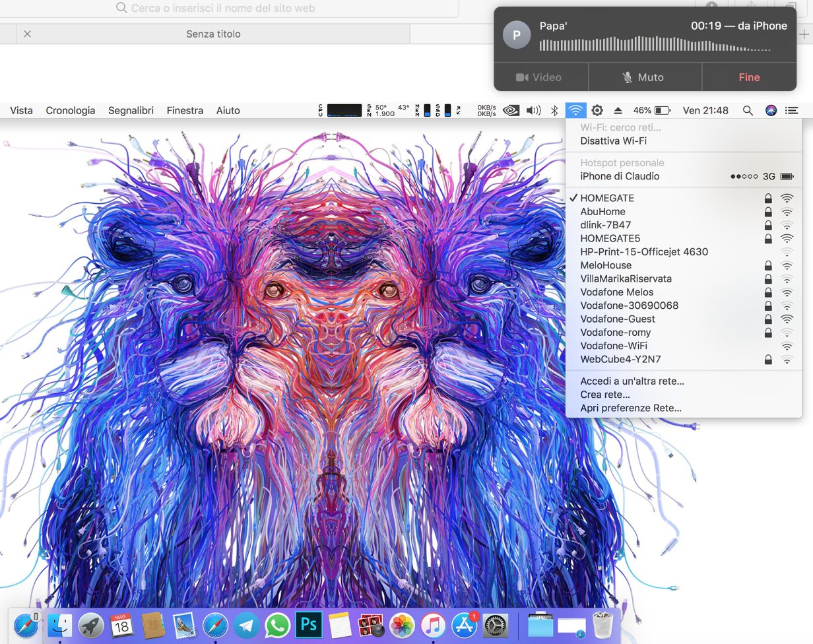Open the Finestra menu

[x=185, y=110]
